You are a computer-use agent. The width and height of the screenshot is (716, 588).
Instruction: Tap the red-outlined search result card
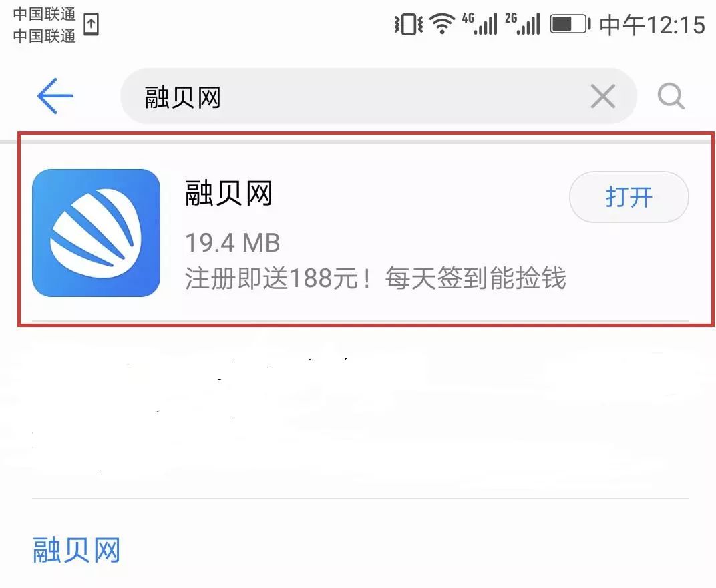[x=366, y=230]
